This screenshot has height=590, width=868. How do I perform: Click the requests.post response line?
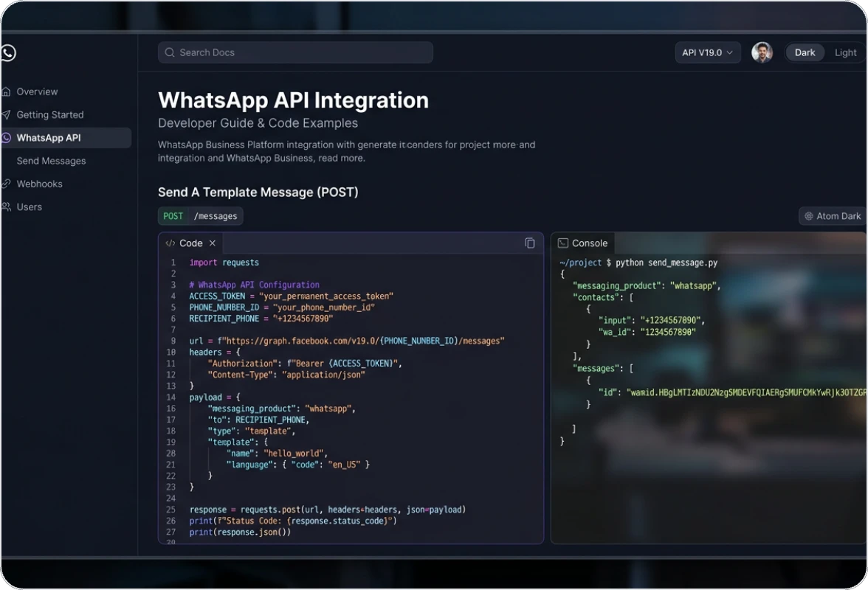point(328,510)
